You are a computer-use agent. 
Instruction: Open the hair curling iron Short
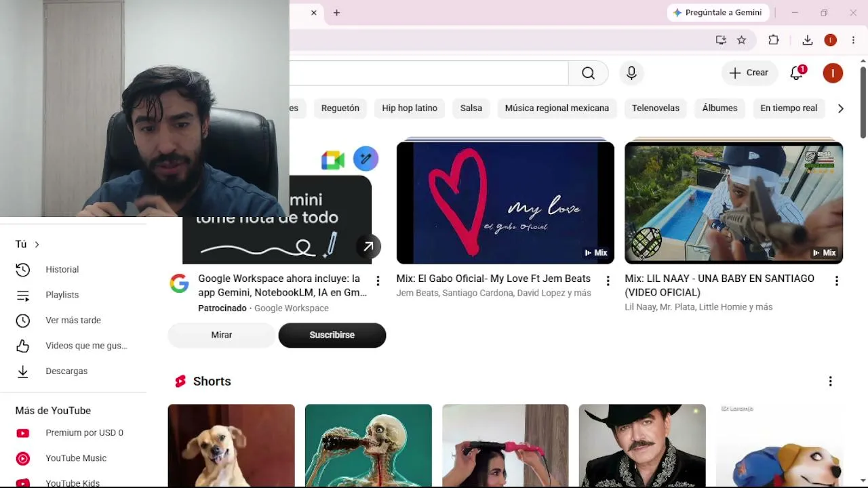(x=505, y=445)
